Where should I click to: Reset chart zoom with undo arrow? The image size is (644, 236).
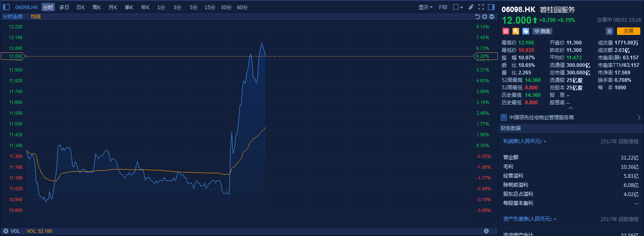(478, 17)
